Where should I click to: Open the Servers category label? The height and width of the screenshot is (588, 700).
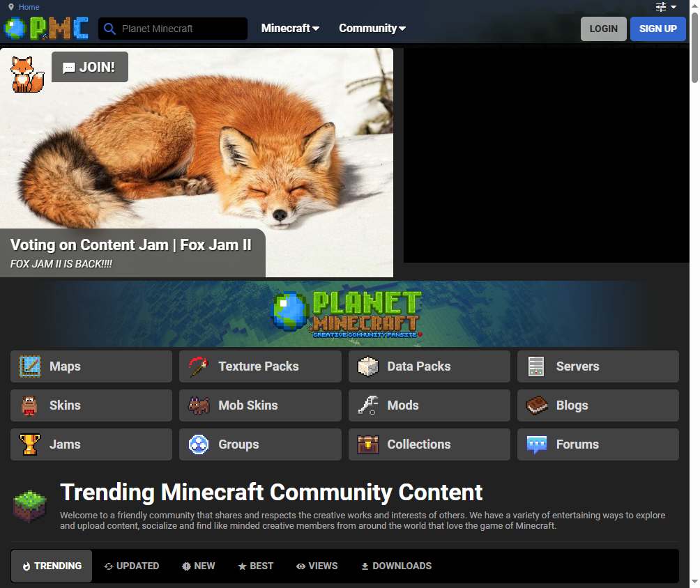[x=578, y=366]
